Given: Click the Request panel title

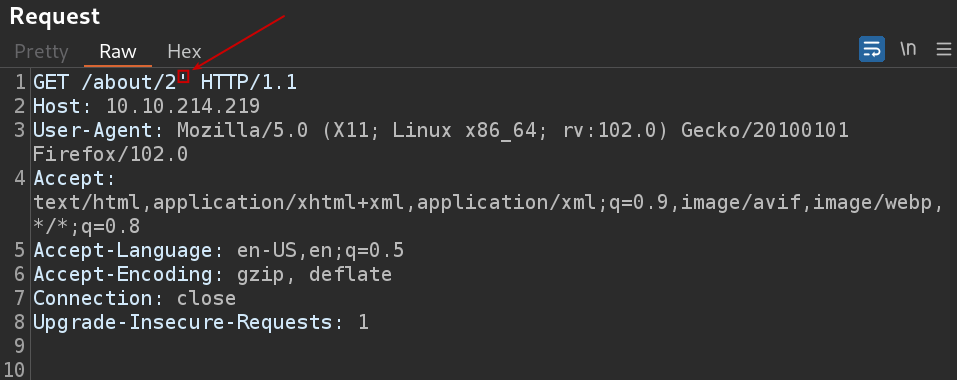Looking at the screenshot, I should [54, 16].
